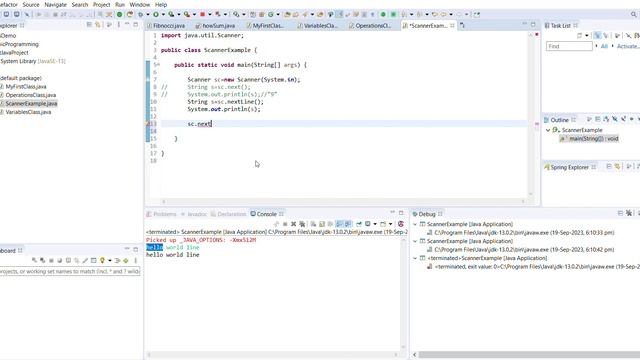
Task: Click Collapse All icon in Package Explorer
Action: pos(89,25)
